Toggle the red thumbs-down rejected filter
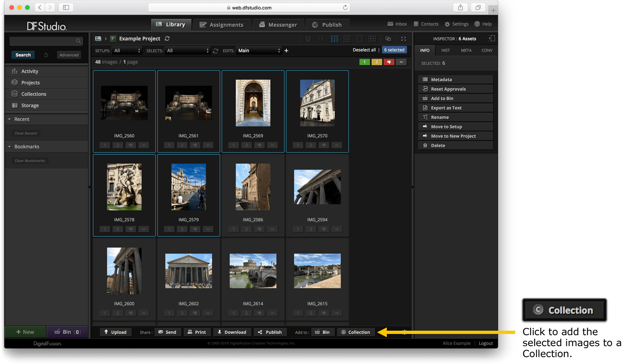Image resolution: width=642 pixels, height=364 pixels. (x=389, y=62)
